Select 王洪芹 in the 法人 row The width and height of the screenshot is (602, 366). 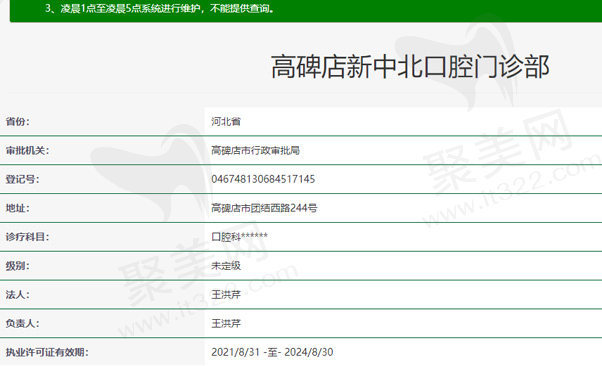pyautogui.click(x=226, y=295)
